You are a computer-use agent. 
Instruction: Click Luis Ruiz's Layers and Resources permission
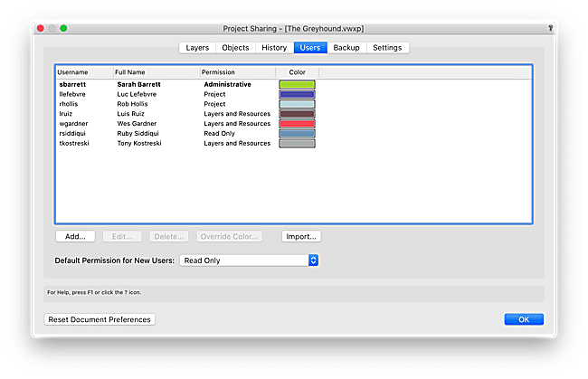point(237,114)
